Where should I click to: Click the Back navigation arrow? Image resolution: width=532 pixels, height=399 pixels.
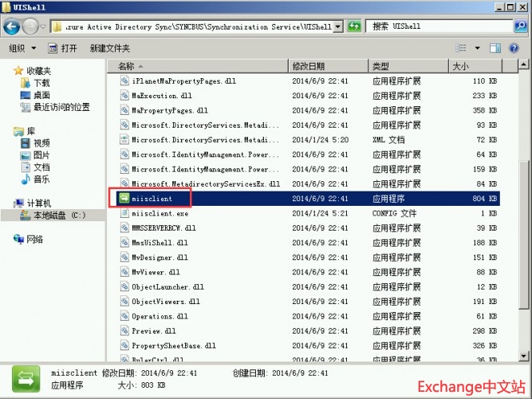coord(12,26)
